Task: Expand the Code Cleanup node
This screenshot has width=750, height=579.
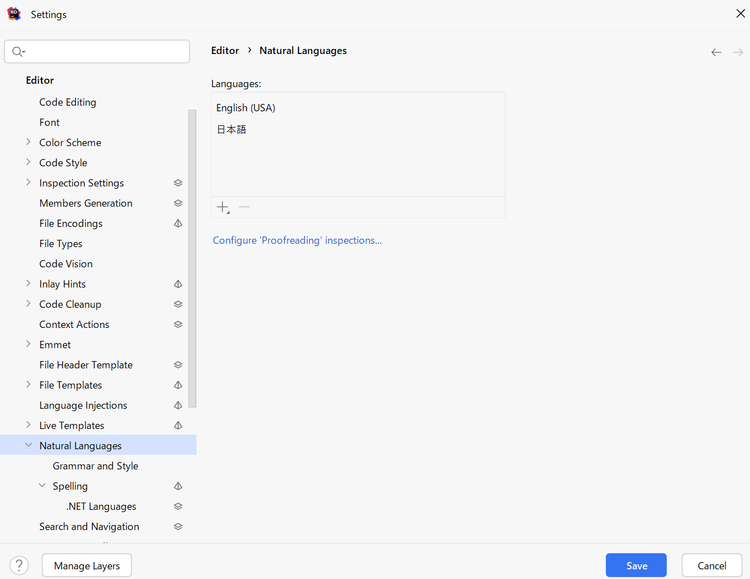Action: click(x=28, y=304)
